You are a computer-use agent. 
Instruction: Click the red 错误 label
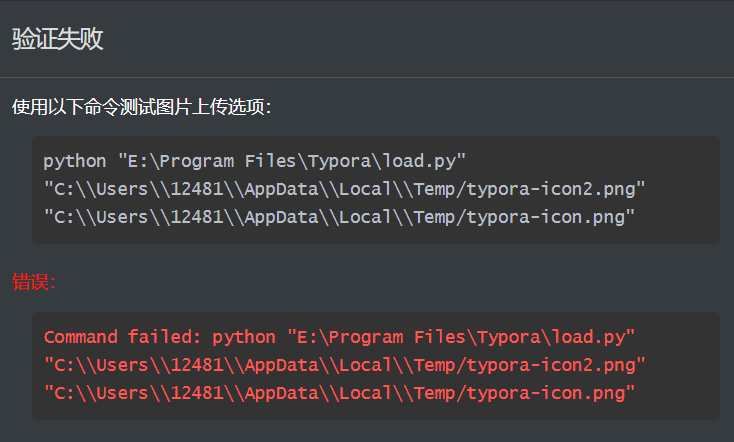click(x=34, y=283)
